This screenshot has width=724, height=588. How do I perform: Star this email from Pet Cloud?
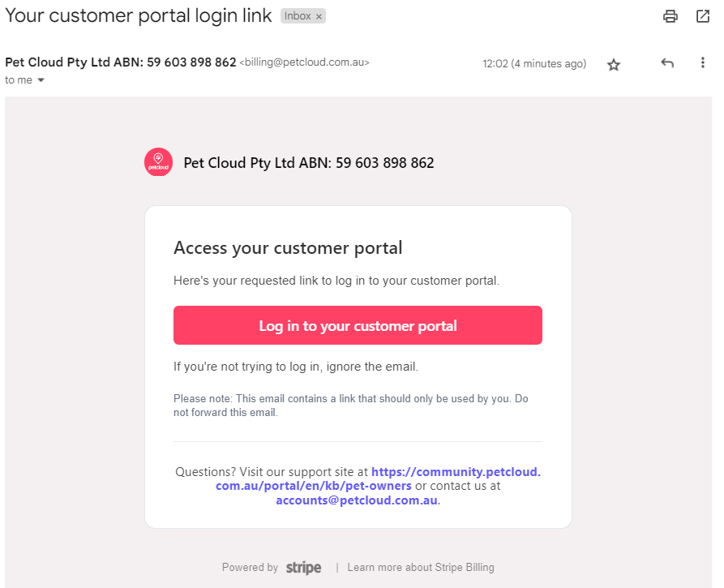(613, 65)
